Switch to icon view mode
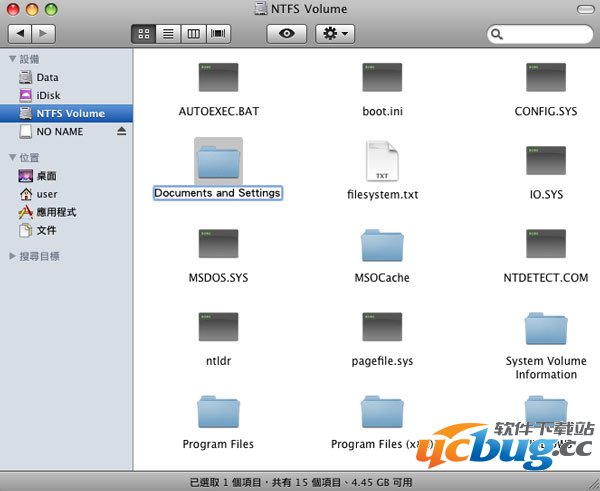The height and width of the screenshot is (491, 600). click(x=143, y=34)
